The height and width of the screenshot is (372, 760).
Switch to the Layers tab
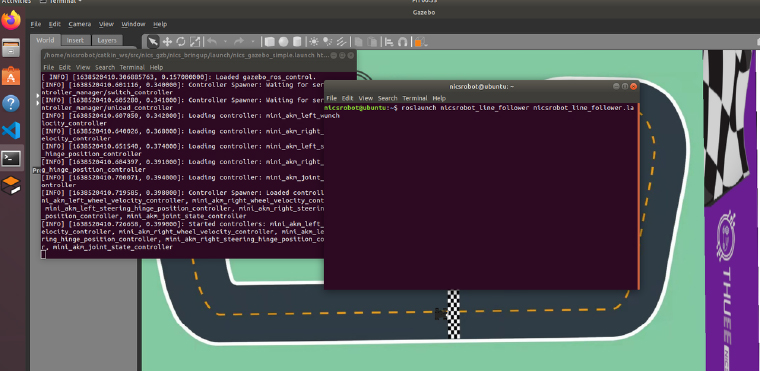coord(107,41)
